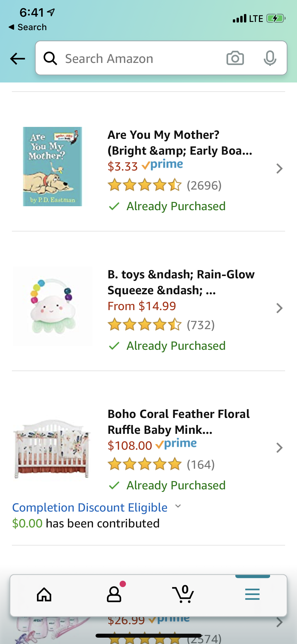Open the account profile tab
The height and width of the screenshot is (644, 297).
114,595
